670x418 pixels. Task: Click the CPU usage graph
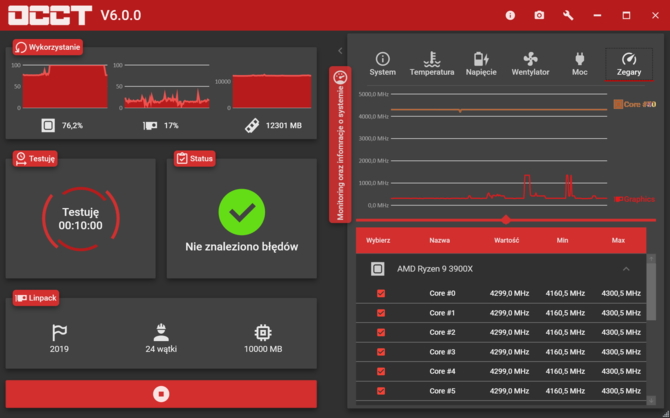(64, 86)
